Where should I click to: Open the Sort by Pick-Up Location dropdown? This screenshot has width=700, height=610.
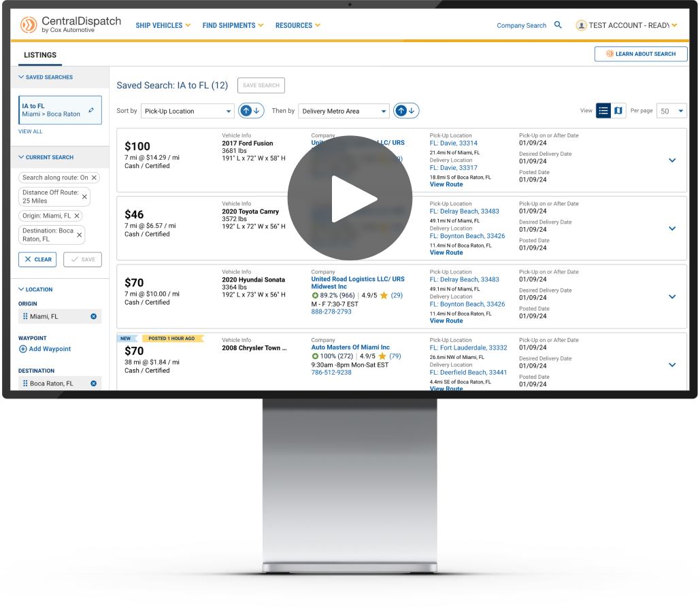coord(187,111)
